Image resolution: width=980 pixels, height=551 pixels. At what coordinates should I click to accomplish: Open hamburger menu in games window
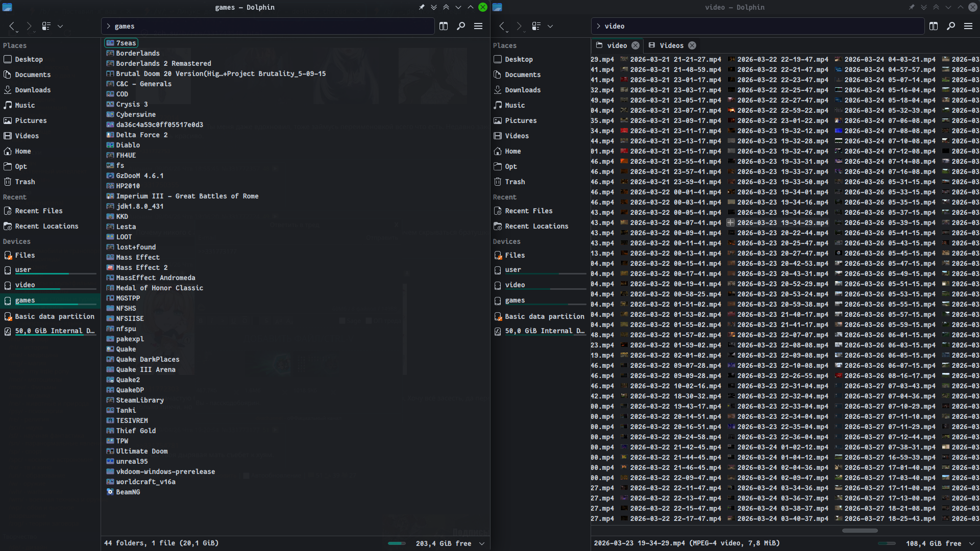click(478, 26)
